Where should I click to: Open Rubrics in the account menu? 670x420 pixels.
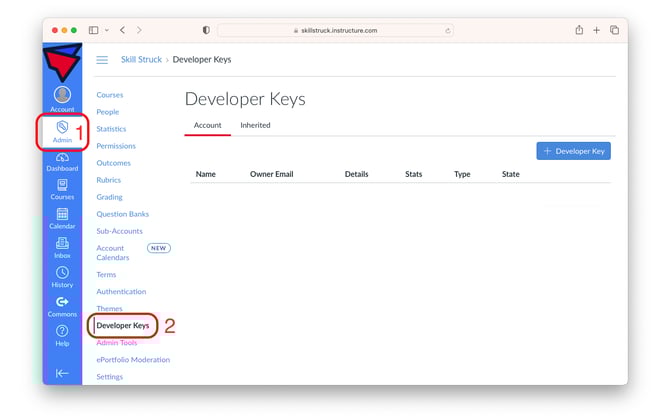point(109,180)
